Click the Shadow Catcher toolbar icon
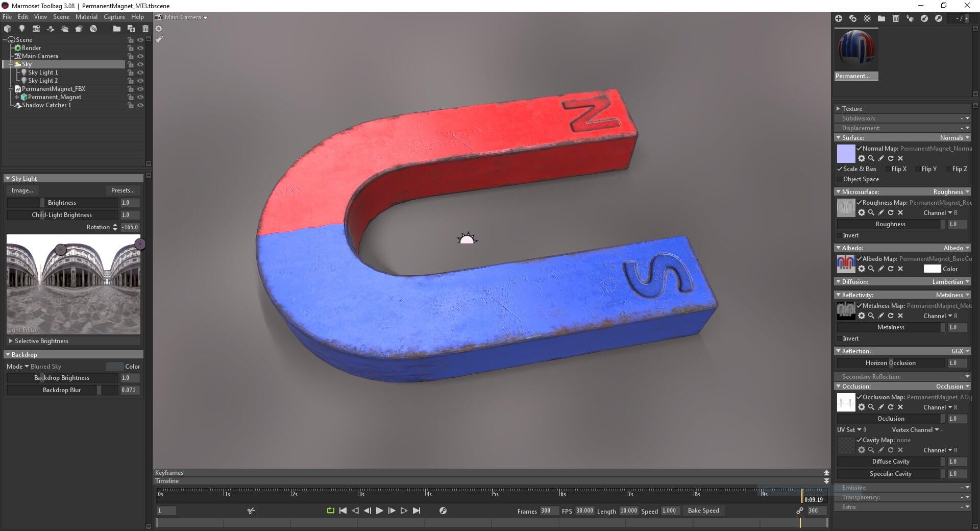The image size is (980, 531). click(x=50, y=29)
